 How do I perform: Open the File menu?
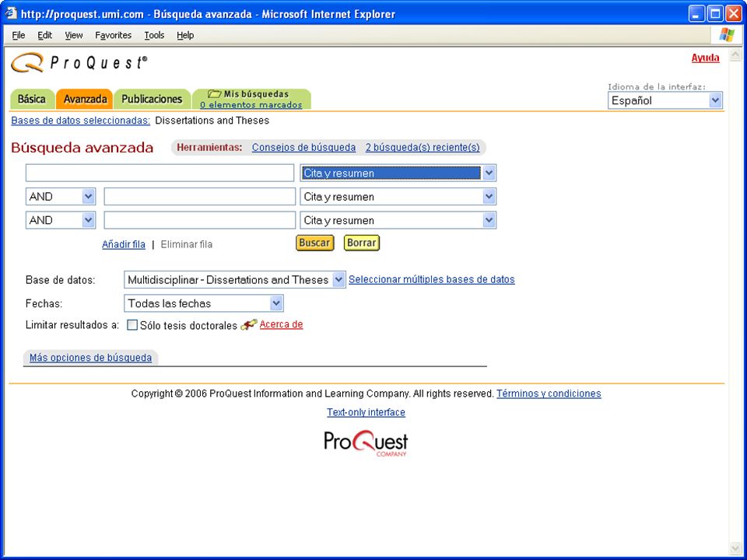(19, 35)
